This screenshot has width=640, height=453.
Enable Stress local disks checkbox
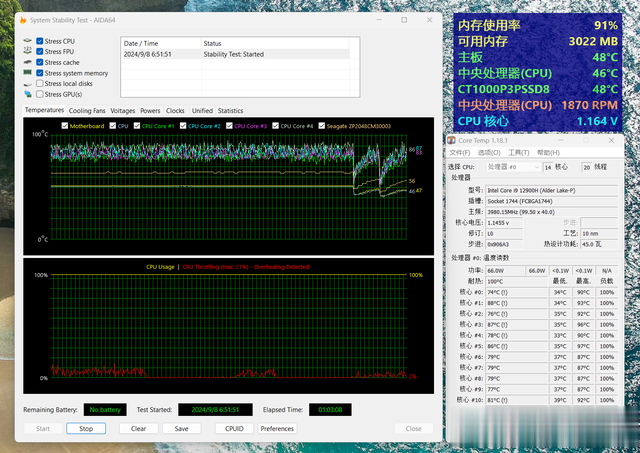(x=40, y=83)
